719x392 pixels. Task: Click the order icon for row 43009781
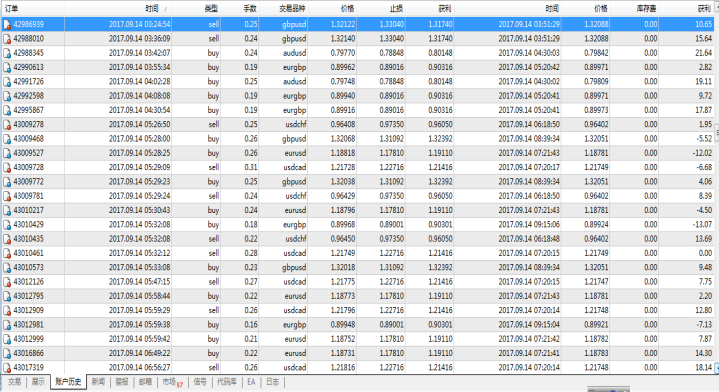point(7,196)
